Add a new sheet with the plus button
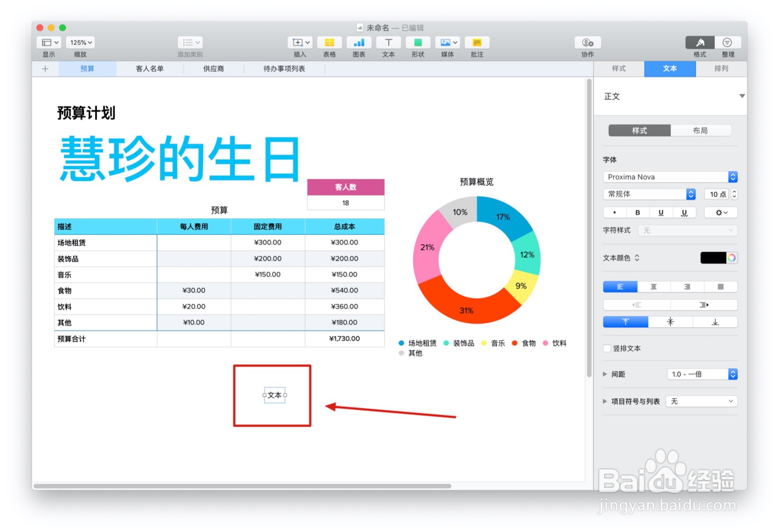The width and height of the screenshot is (779, 532). [x=45, y=69]
